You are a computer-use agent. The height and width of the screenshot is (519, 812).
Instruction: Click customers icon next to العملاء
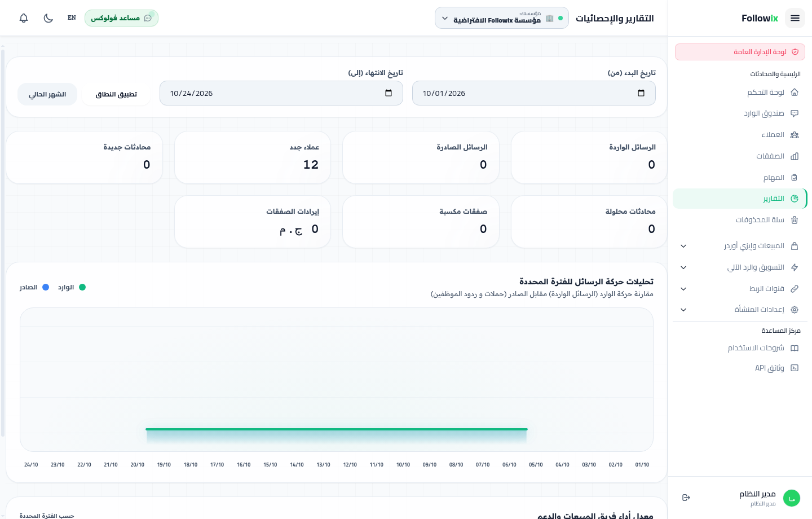click(x=795, y=135)
